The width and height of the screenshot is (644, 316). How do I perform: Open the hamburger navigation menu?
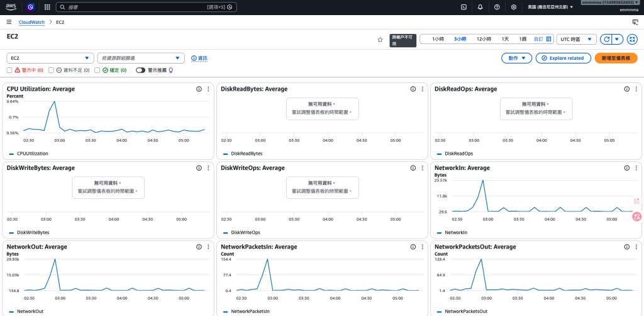[9, 22]
